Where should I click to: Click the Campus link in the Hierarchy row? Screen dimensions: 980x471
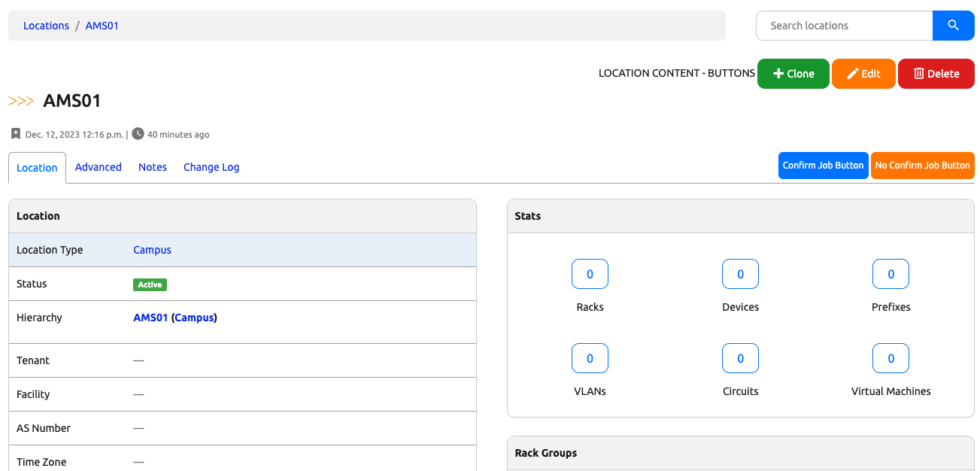pyautogui.click(x=194, y=318)
